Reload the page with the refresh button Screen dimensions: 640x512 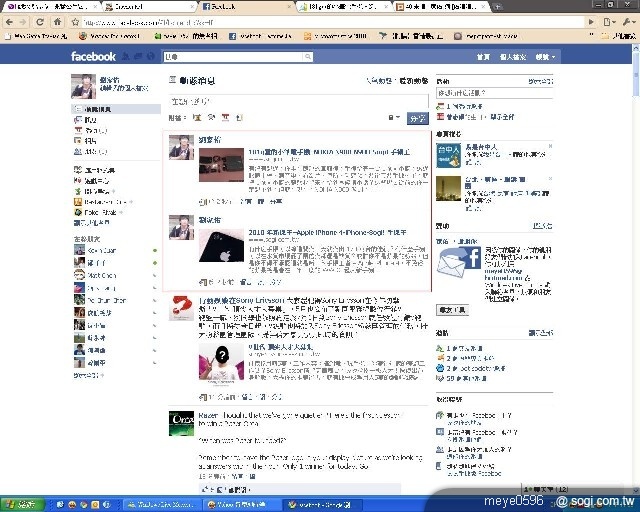(39, 21)
